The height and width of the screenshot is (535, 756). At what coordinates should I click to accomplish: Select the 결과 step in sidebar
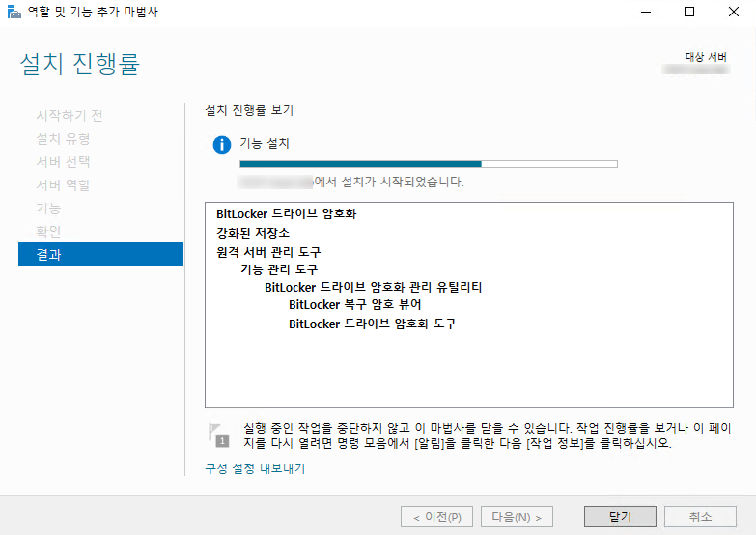[x=100, y=254]
